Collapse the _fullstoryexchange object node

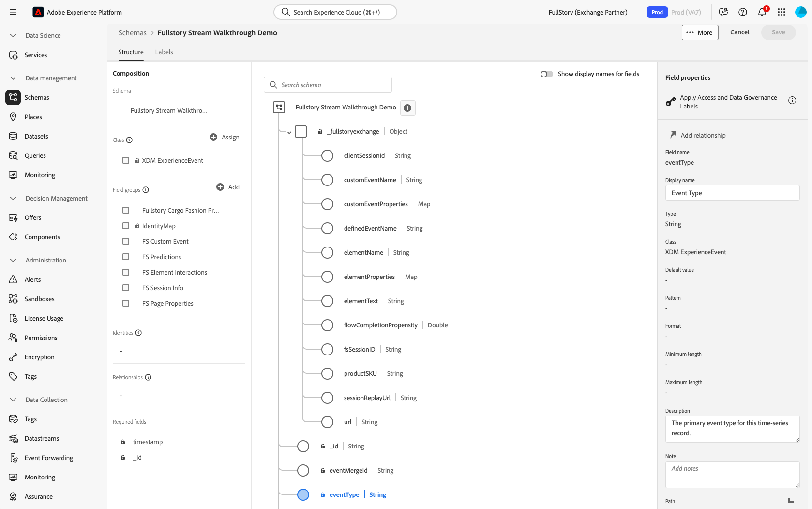click(x=289, y=132)
